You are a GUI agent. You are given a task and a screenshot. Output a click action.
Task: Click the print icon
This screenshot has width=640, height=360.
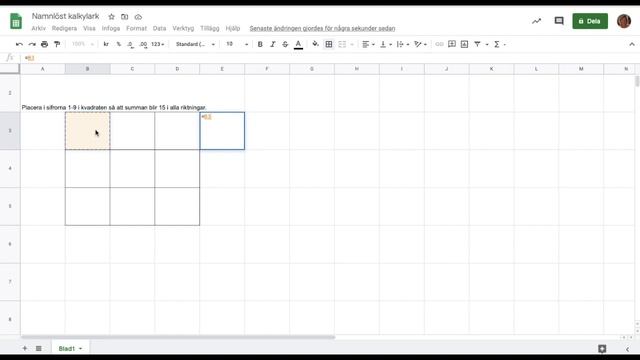pyautogui.click(x=44, y=44)
